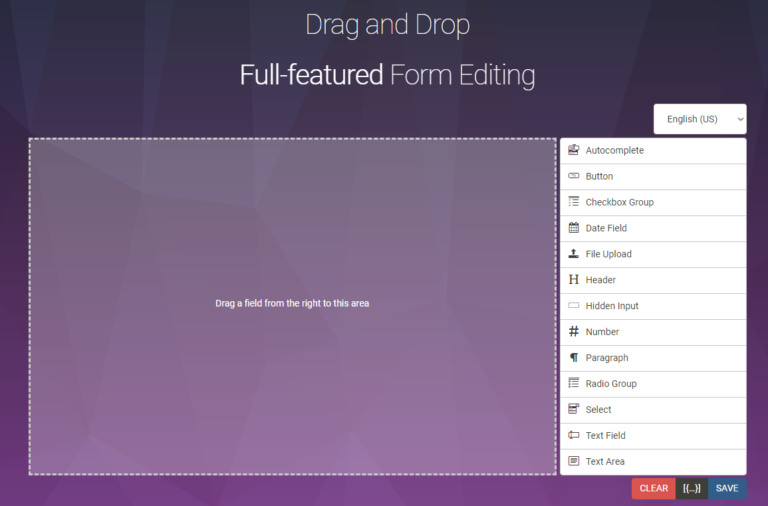Image resolution: width=768 pixels, height=506 pixels.
Task: Click the Number hash icon
Action: point(574,332)
